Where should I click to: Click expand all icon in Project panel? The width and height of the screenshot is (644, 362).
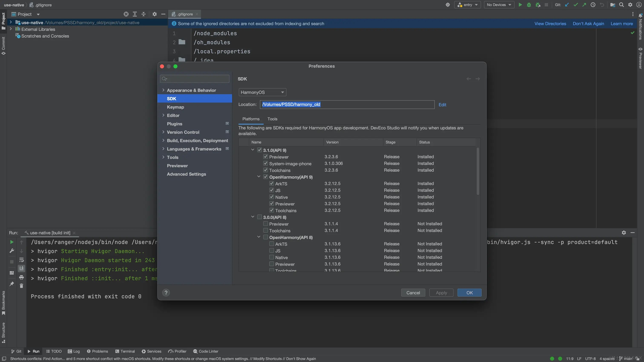point(135,14)
